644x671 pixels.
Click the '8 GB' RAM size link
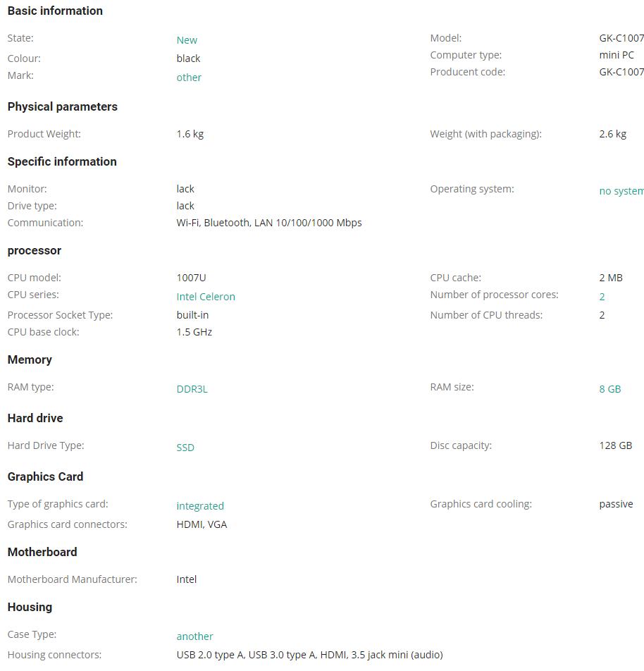pos(609,389)
